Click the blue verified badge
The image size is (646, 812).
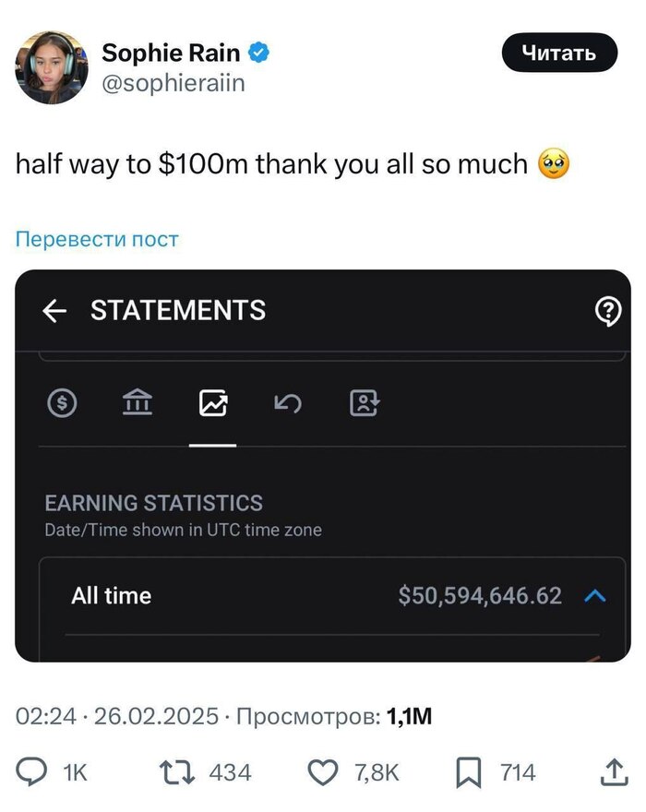click(x=259, y=54)
